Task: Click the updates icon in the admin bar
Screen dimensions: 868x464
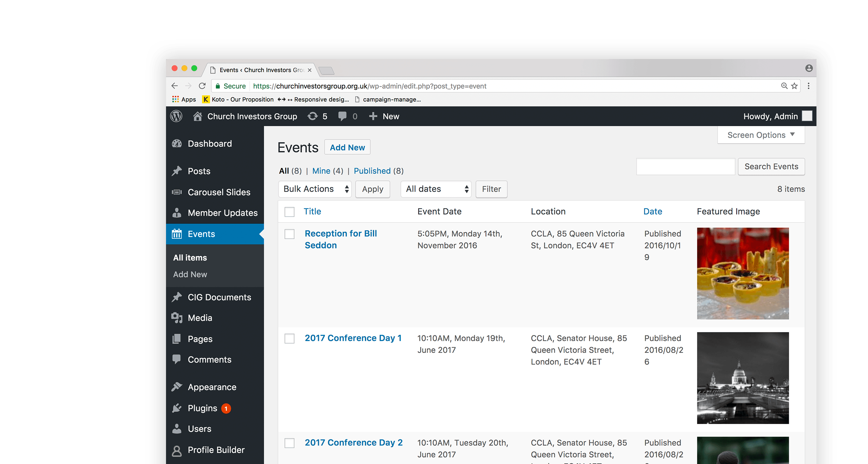Action: pyautogui.click(x=312, y=116)
